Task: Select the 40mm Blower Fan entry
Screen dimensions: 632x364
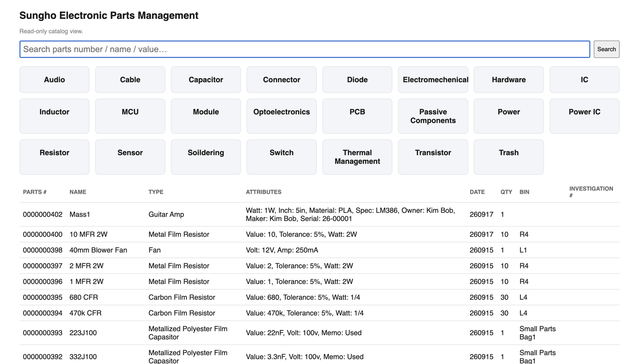Action: coord(98,250)
